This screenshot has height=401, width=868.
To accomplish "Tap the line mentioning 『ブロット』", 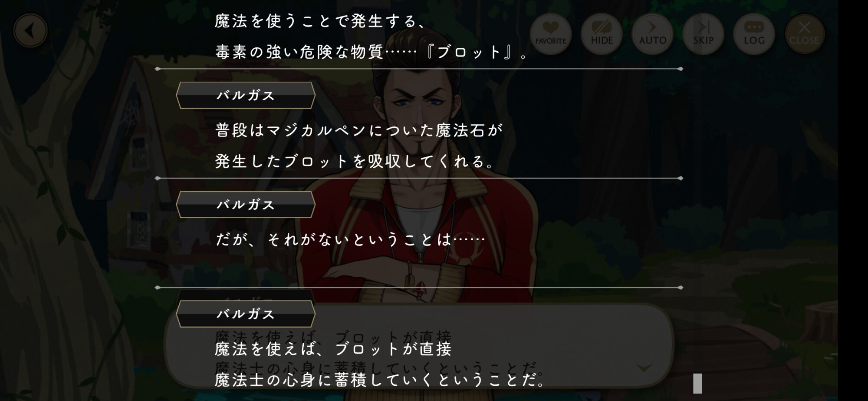I will 371,52.
